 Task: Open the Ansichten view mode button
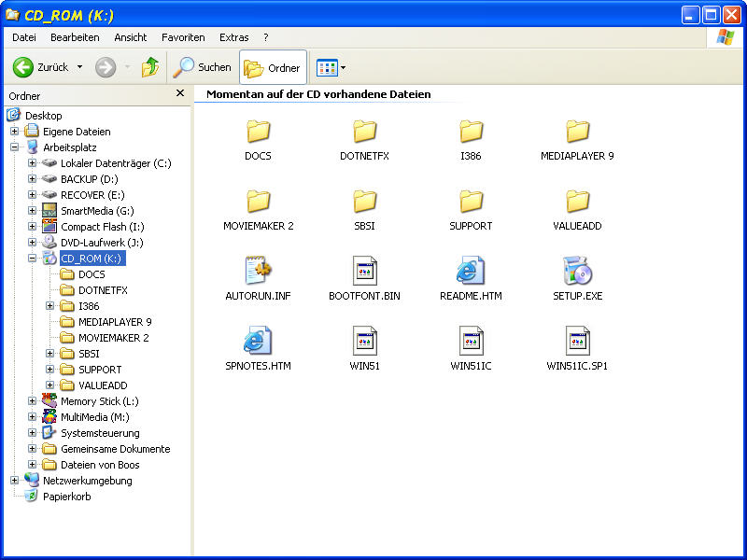pos(327,67)
